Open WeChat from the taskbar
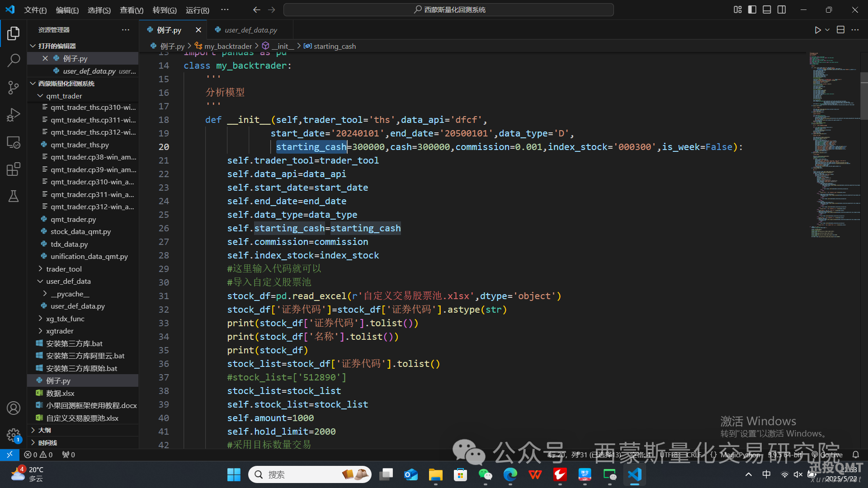This screenshot has width=868, height=488. [485, 474]
